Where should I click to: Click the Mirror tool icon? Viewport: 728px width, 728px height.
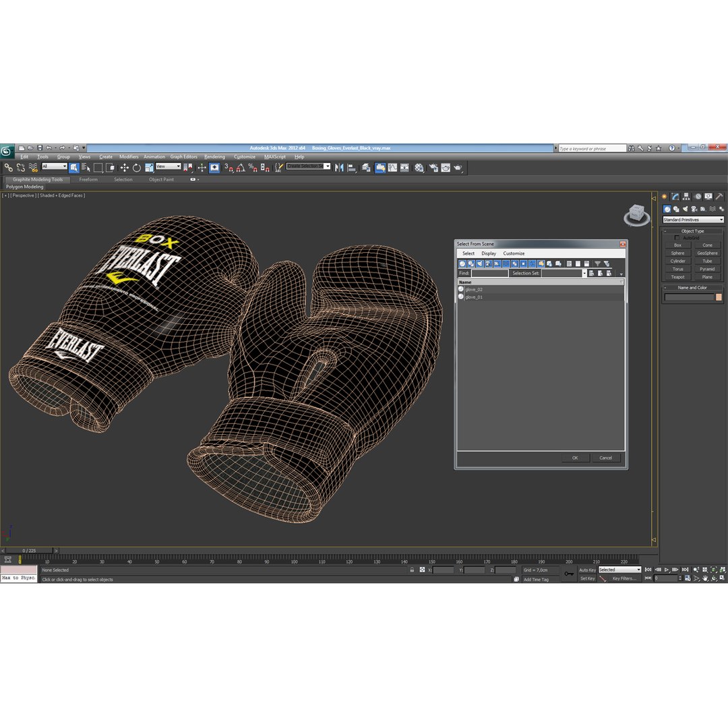point(339,168)
